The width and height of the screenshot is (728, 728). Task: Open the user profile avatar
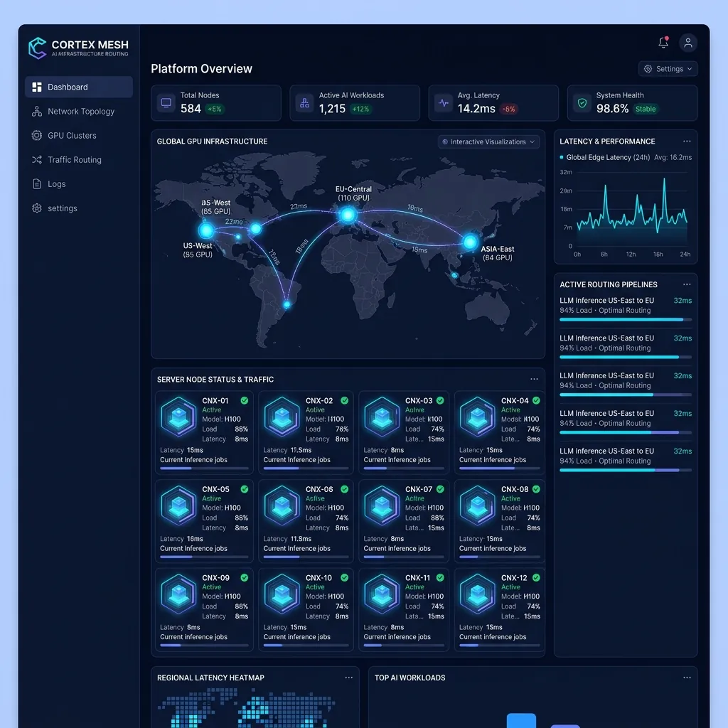coord(688,43)
